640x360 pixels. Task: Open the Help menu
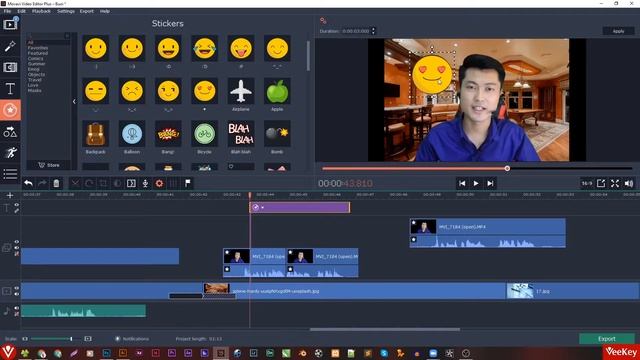(x=104, y=11)
